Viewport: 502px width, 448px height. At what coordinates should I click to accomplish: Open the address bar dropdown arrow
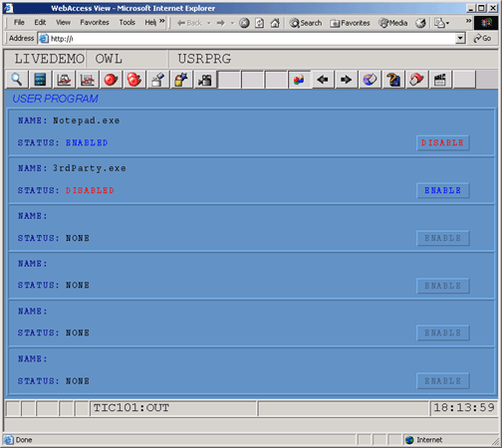pyautogui.click(x=460, y=39)
